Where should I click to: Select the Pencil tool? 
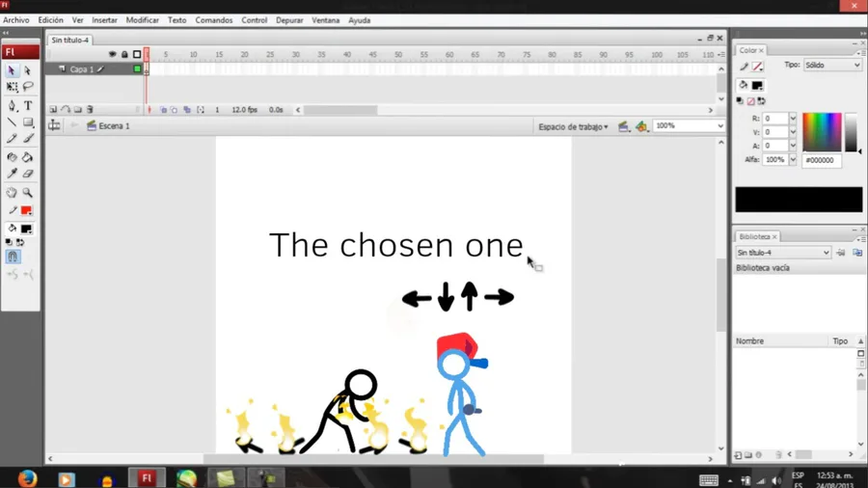pos(12,138)
